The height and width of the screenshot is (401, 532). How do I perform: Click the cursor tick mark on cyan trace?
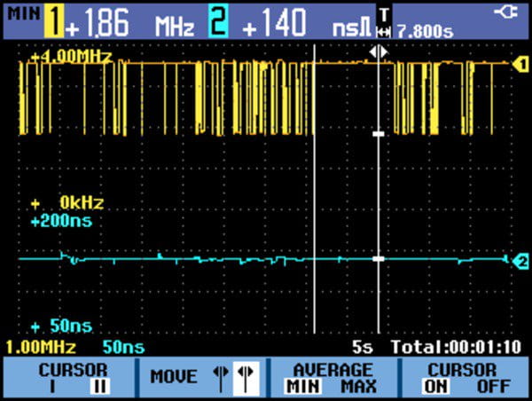point(379,259)
